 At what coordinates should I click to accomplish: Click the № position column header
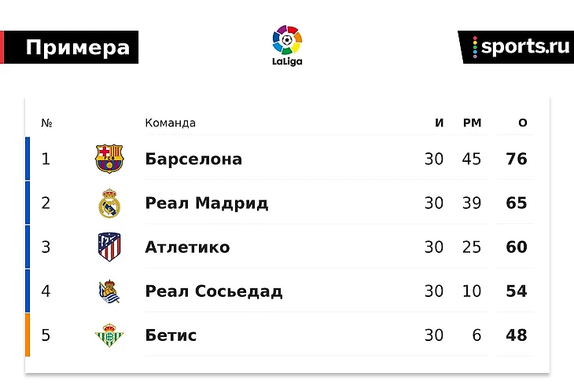tap(46, 123)
